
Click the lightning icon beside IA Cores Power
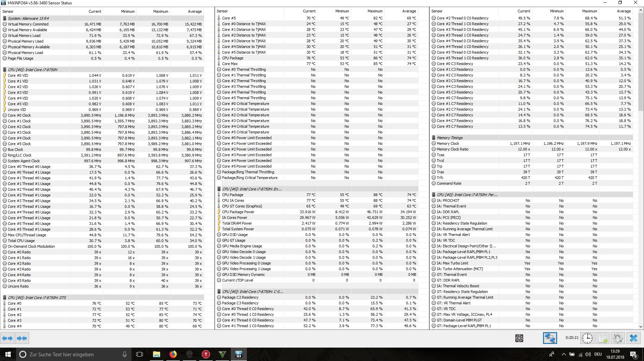click(219, 218)
